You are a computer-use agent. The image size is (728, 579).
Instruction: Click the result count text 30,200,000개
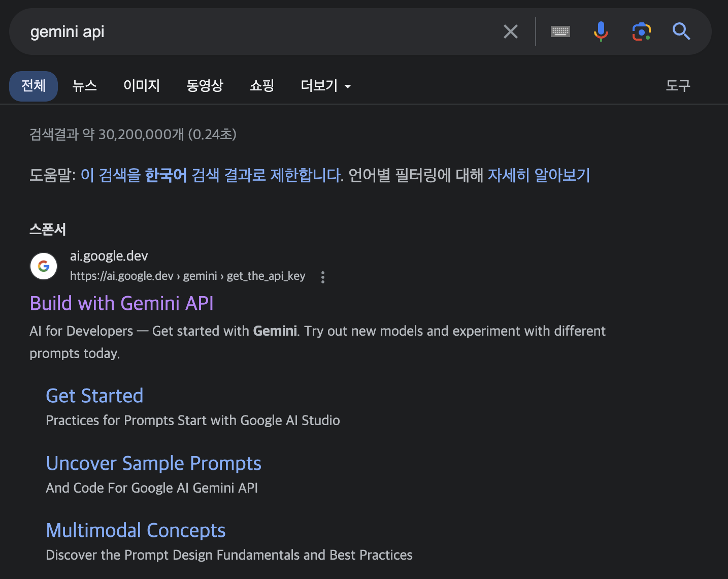(141, 135)
